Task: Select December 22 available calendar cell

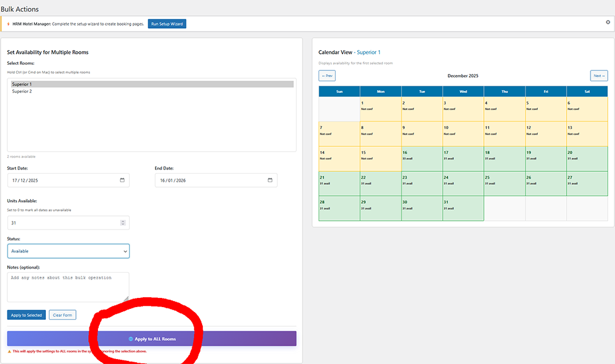Action: pos(380,184)
